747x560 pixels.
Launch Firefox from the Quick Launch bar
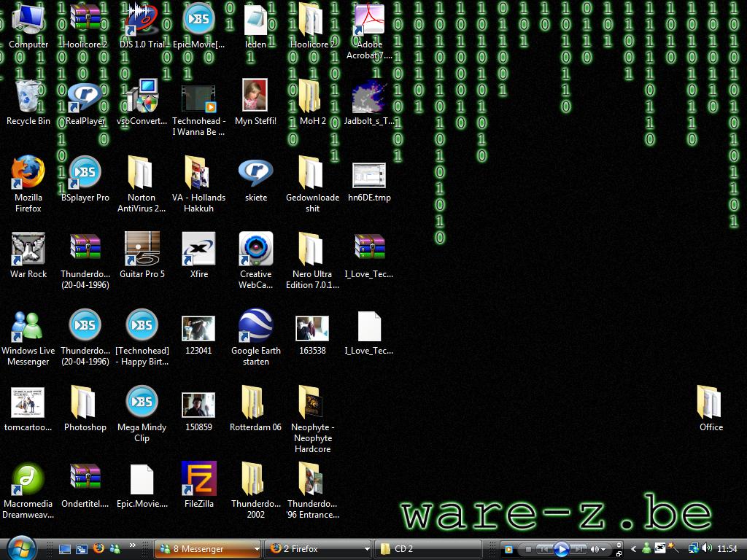(98, 548)
